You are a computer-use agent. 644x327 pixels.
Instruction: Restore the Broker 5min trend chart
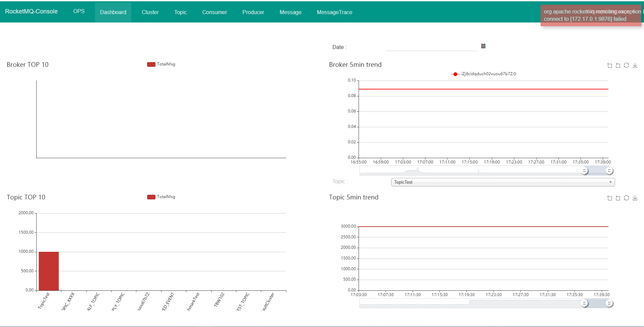627,65
